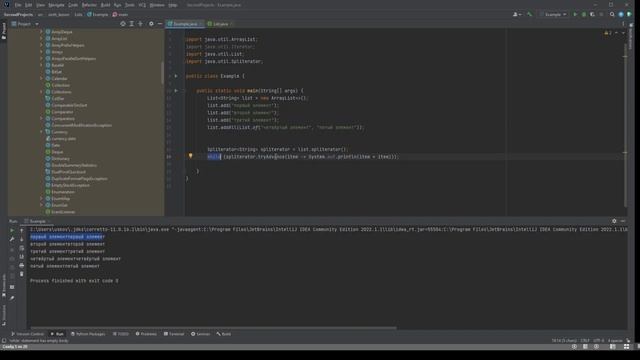This screenshot has width=640, height=360.
Task: Click run gutter arrow beside main method
Action: [176, 91]
